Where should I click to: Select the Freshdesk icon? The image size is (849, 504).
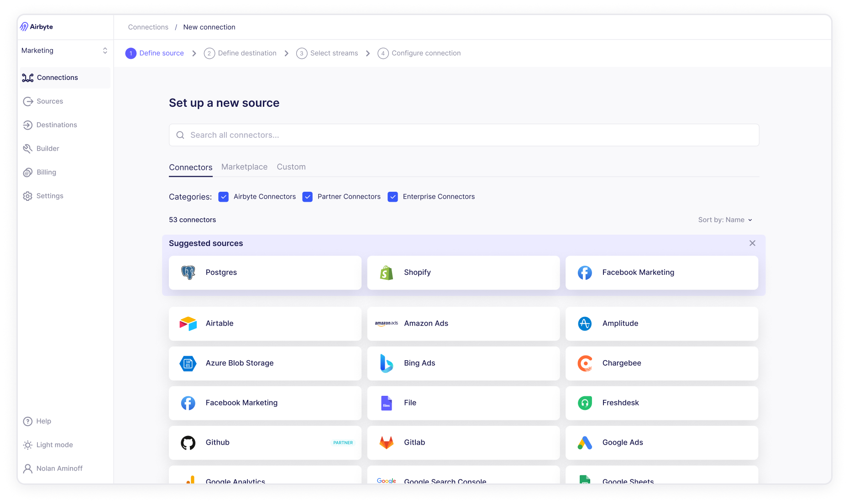point(585,403)
